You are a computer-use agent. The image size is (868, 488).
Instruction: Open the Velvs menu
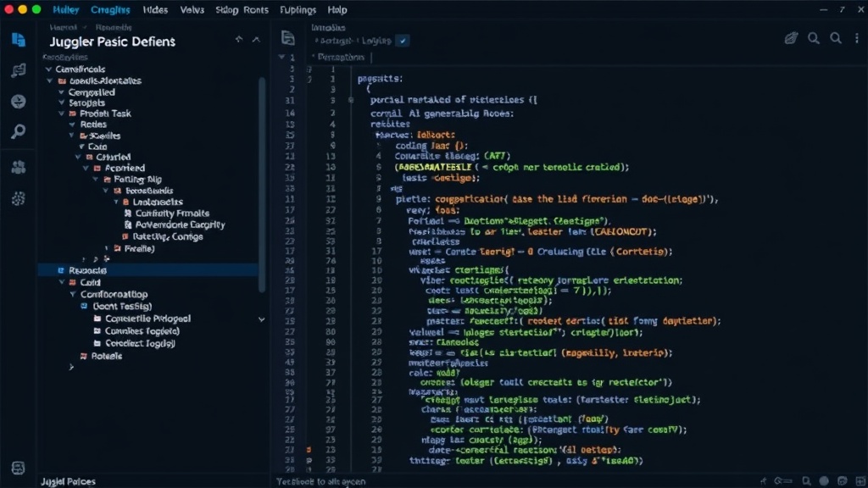coord(192,10)
